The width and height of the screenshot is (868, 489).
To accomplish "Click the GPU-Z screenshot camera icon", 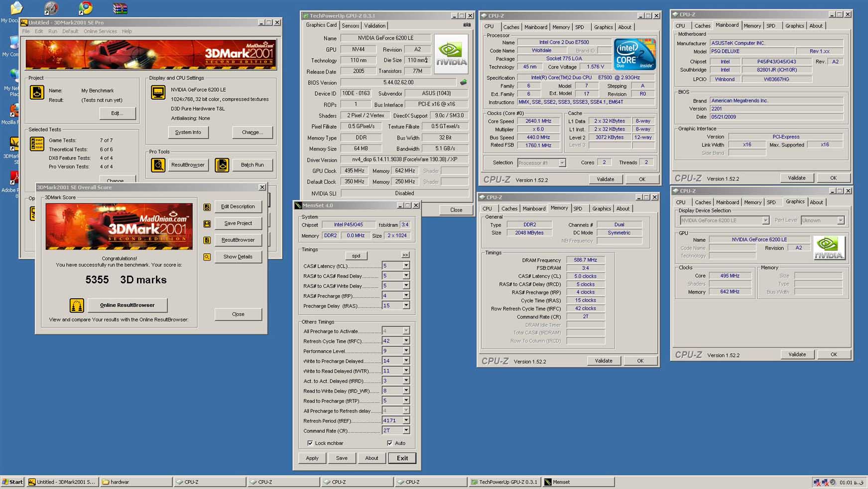I will (x=467, y=25).
